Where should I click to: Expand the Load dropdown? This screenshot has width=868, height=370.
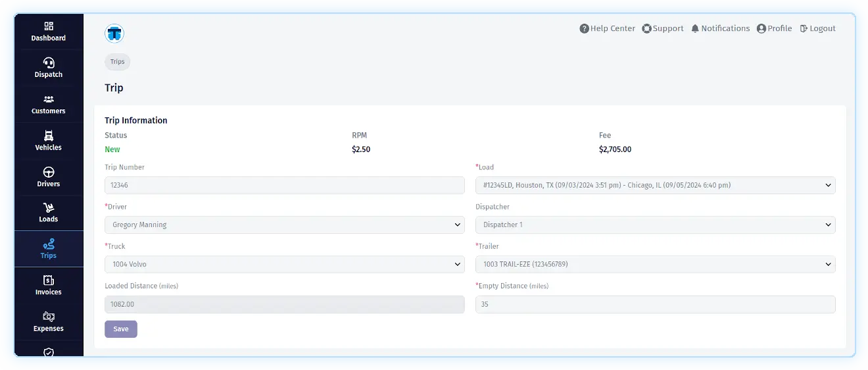click(x=655, y=186)
